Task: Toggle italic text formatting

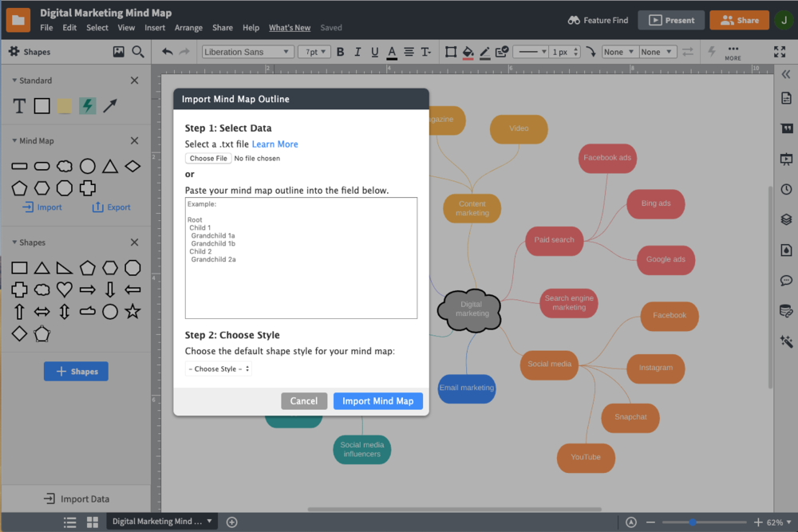Action: (357, 52)
